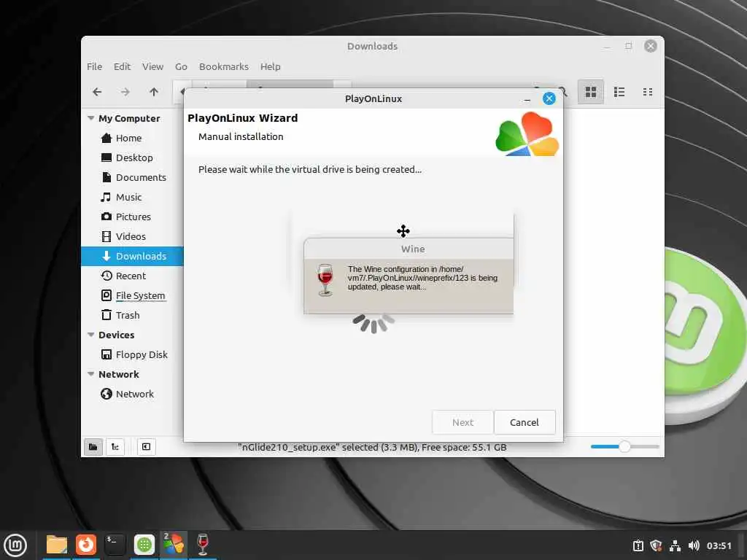Click the Forward arrow in file manager
Viewport: 747px width, 560px height.
pyautogui.click(x=125, y=92)
